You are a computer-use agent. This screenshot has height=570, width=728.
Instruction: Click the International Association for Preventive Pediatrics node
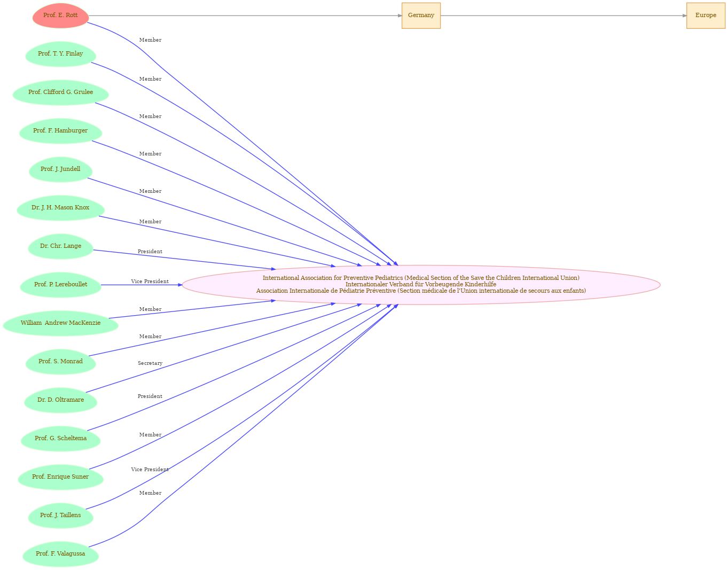point(421,285)
